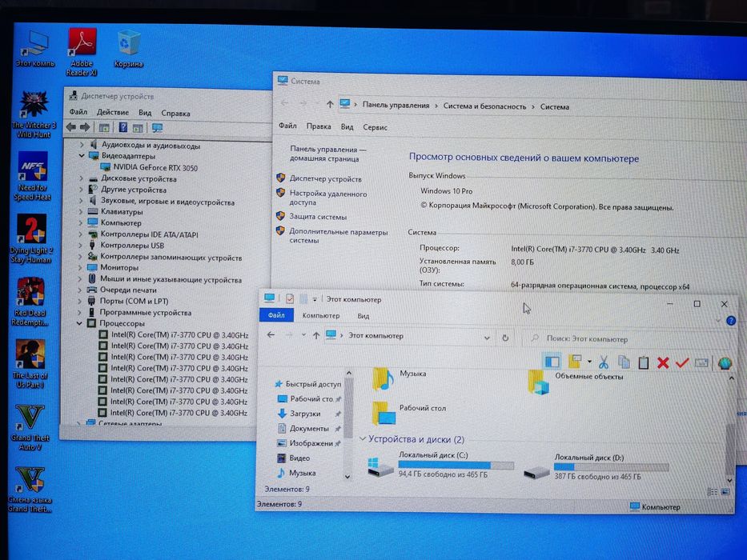
Task: Expand Контроллеры USB node
Action: point(80,246)
